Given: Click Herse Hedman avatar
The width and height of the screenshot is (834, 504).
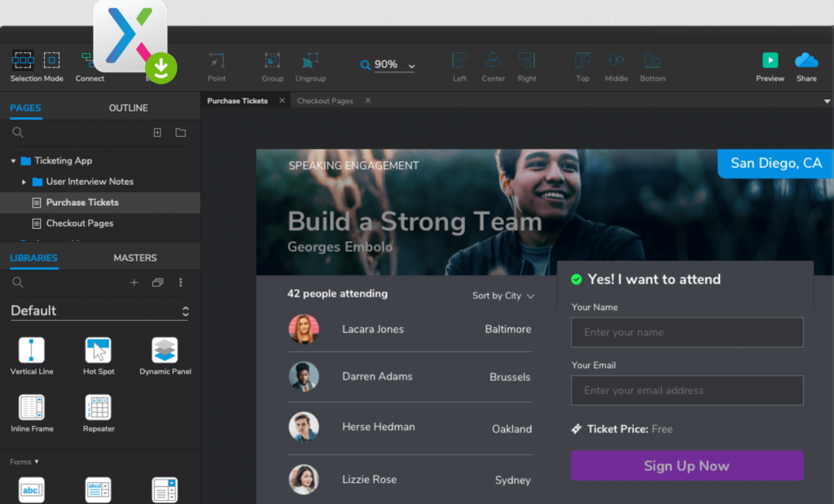Looking at the screenshot, I should tap(304, 427).
